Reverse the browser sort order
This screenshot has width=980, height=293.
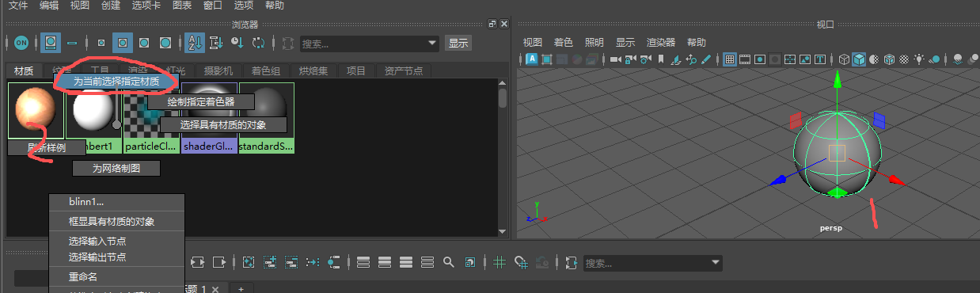point(258,43)
